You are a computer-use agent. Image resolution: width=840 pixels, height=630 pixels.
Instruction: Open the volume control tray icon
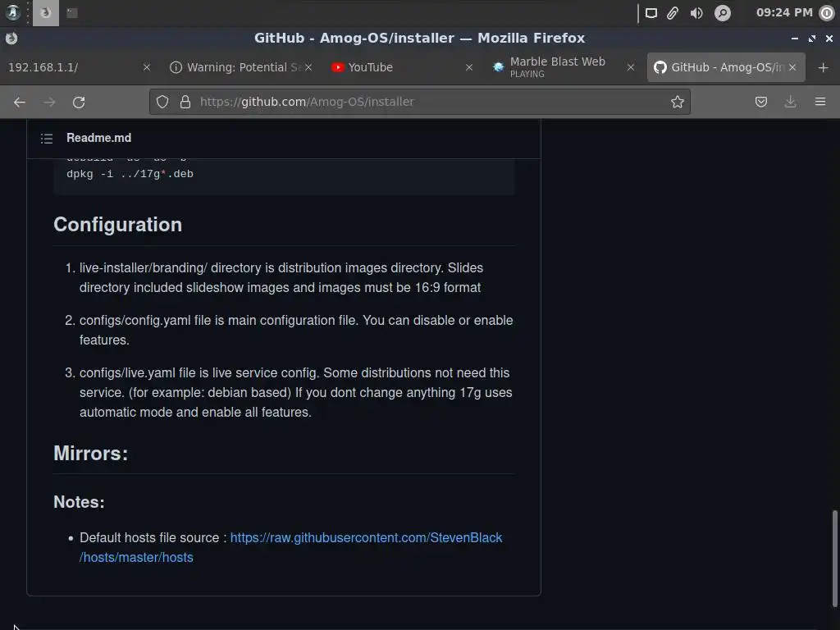tap(696, 13)
